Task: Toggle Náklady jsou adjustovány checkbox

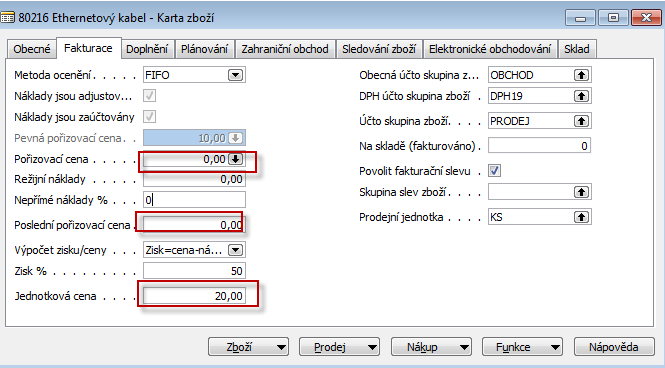Action: tap(149, 96)
